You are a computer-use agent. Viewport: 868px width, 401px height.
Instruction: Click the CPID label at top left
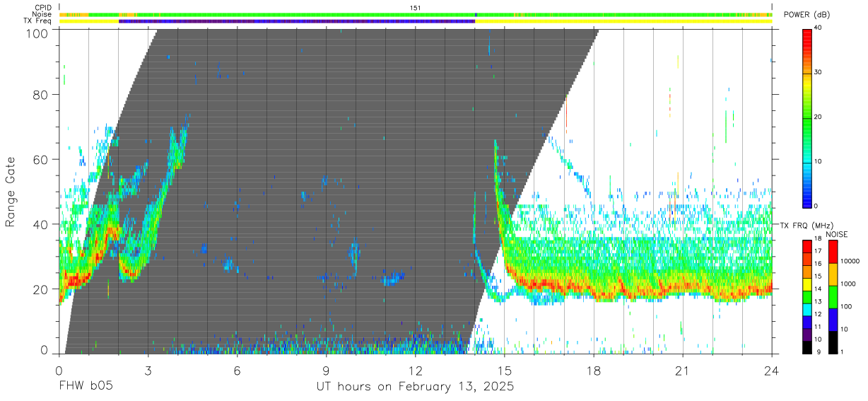tap(44, 8)
